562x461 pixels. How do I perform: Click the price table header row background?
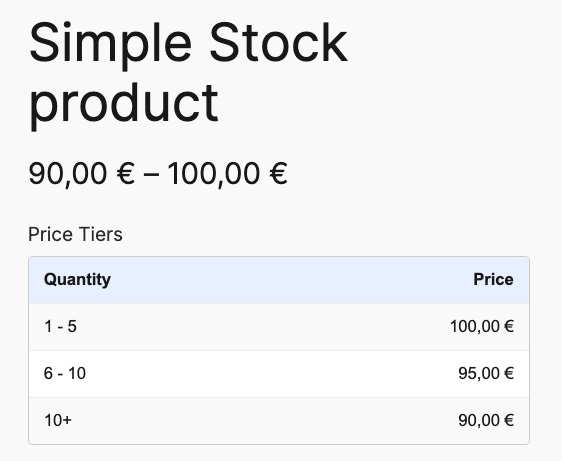[279, 280]
